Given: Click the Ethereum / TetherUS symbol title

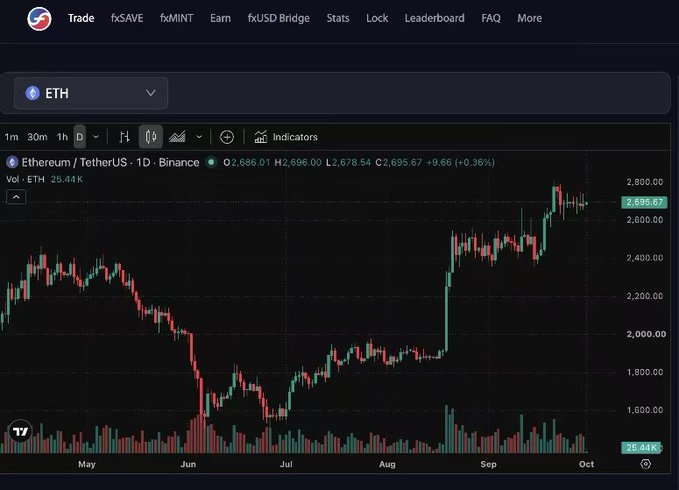Looking at the screenshot, I should pyautogui.click(x=110, y=162).
